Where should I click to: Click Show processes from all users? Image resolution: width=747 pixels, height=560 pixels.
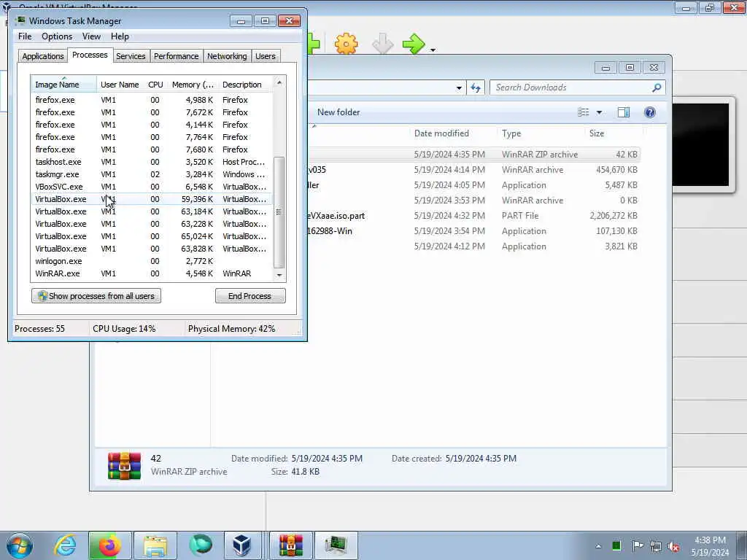click(x=96, y=296)
